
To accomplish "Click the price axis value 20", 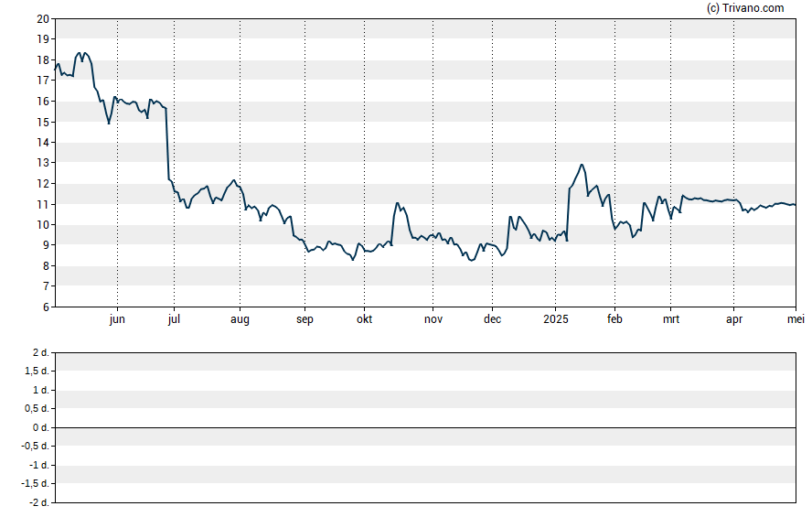I will pyautogui.click(x=43, y=18).
